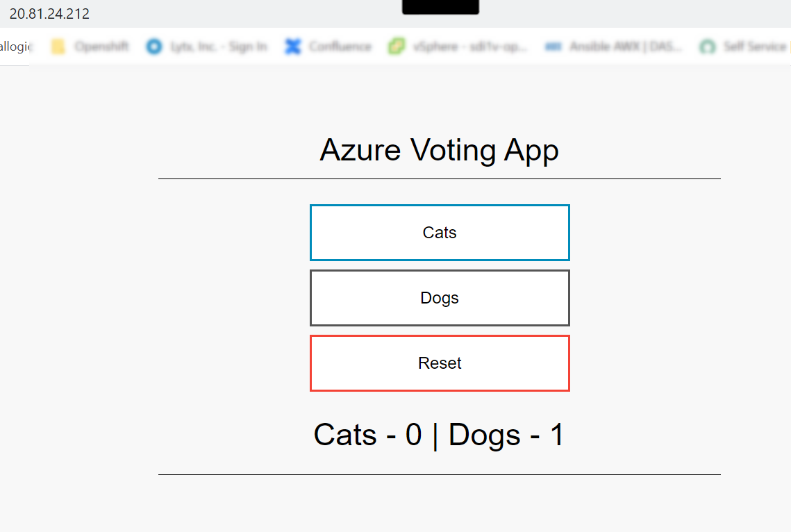Open the Openshift bookmark folder icon
Viewport: 791px width, 532px height.
(58, 47)
